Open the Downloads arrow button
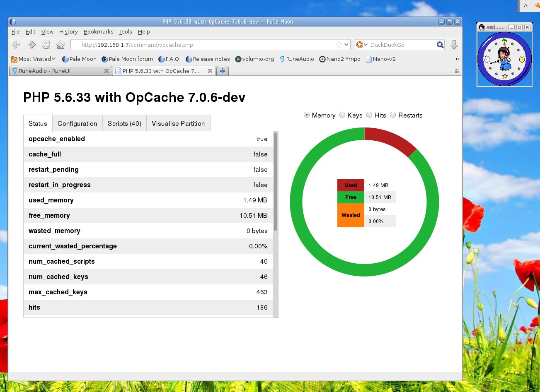Viewport: 540px width, 392px height. pyautogui.click(x=454, y=45)
